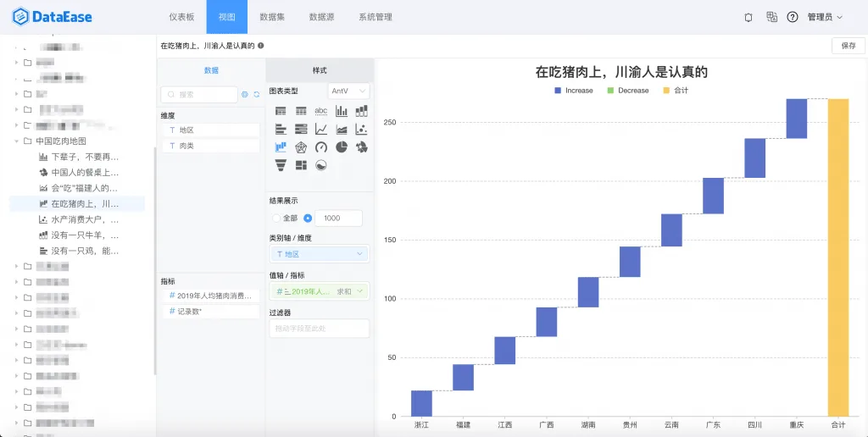Select the pie chart type icon
The image size is (868, 437).
coord(342,147)
